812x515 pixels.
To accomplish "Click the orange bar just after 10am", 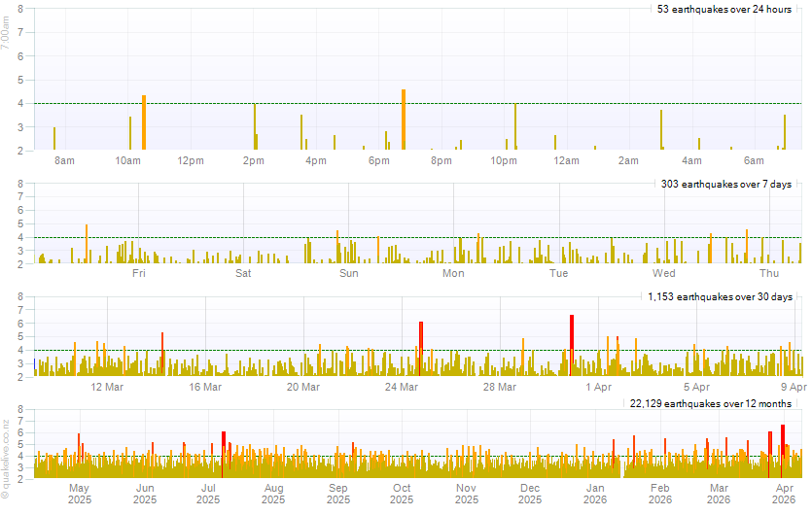I will click(144, 122).
